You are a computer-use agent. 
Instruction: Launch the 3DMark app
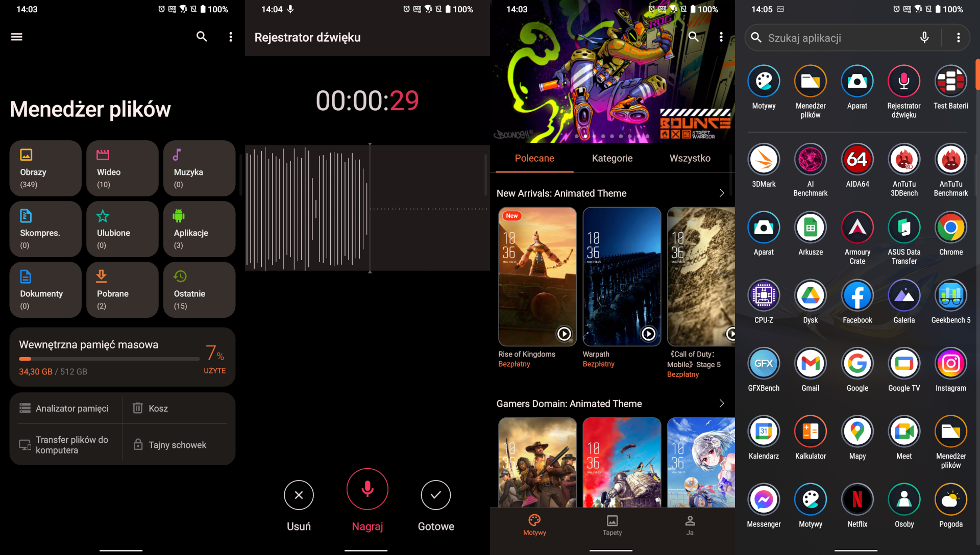(x=764, y=160)
